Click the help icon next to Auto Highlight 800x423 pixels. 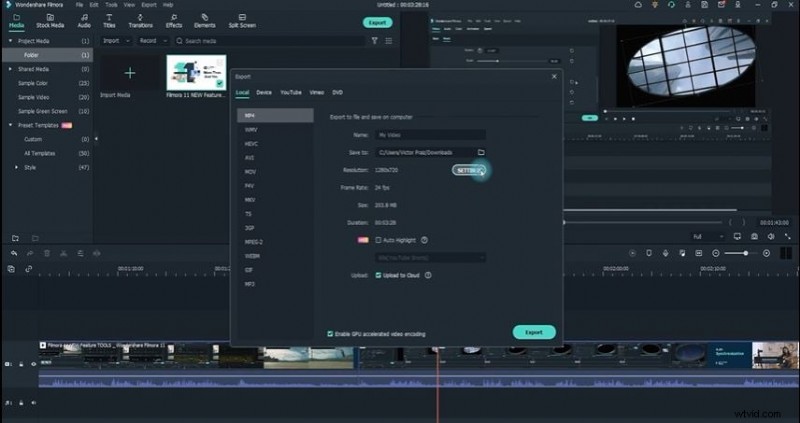(x=424, y=240)
